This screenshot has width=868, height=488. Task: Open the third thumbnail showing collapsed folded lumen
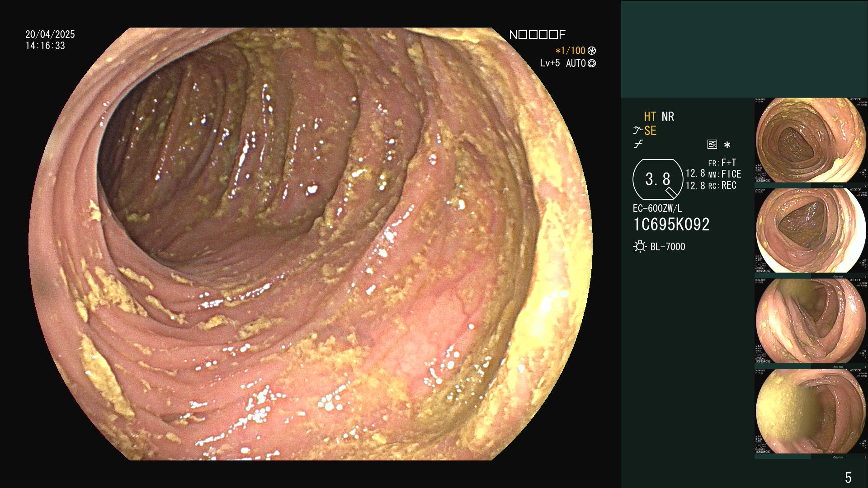click(811, 321)
